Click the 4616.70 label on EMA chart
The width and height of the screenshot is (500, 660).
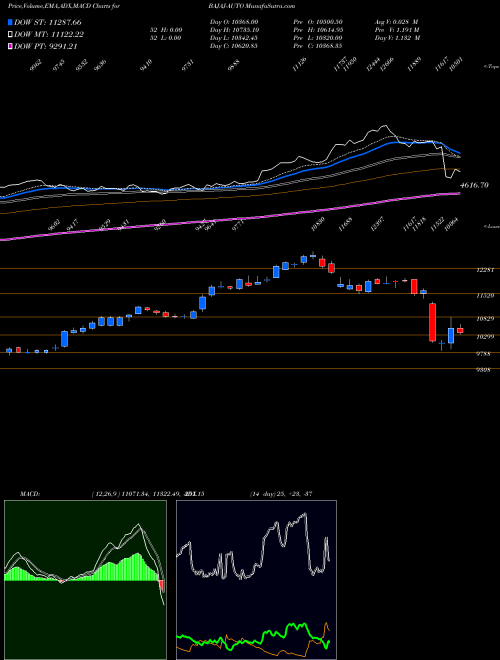[474, 185]
